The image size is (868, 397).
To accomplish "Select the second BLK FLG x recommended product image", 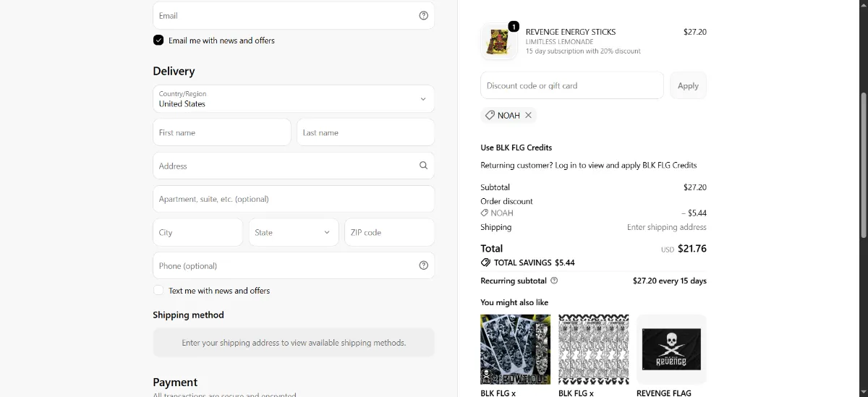I will [594, 349].
